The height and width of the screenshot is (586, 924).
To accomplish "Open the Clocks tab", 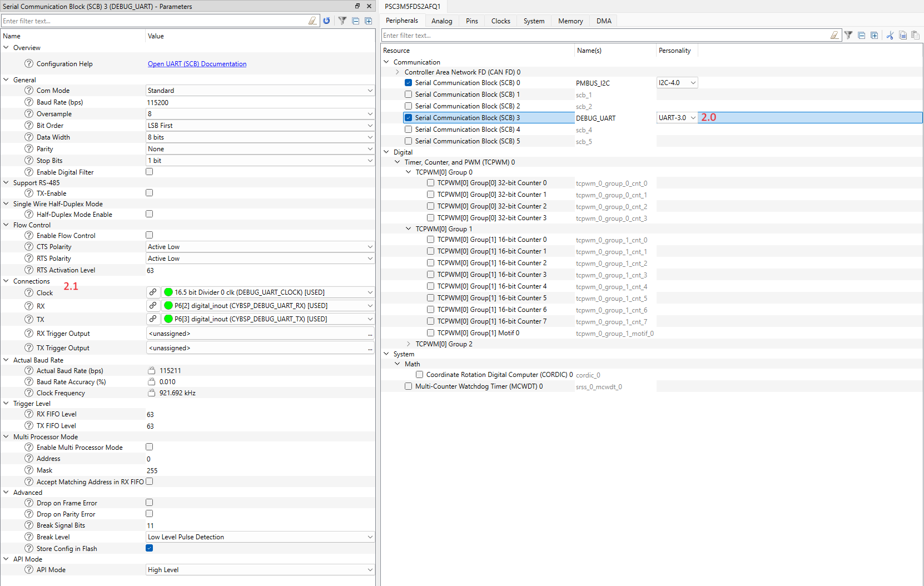I will 500,21.
